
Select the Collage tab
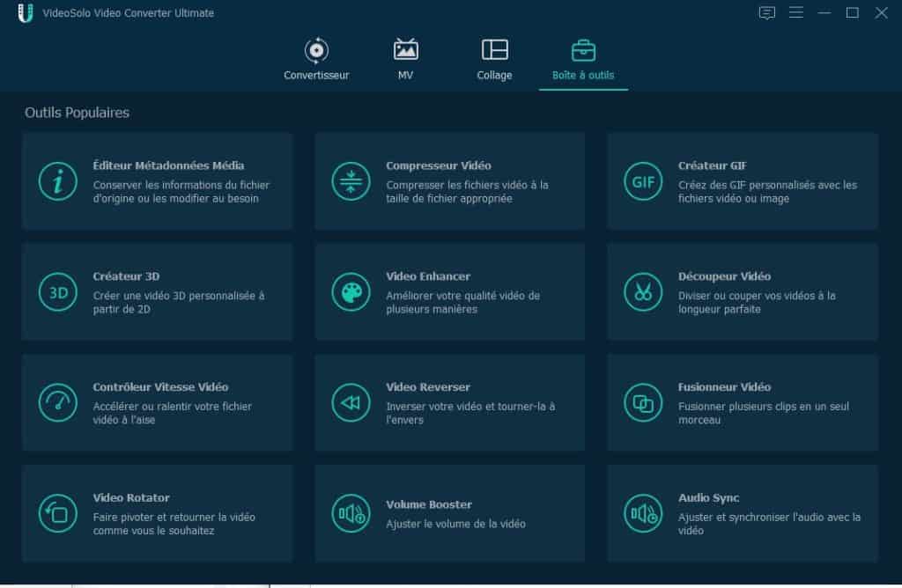[x=494, y=59]
